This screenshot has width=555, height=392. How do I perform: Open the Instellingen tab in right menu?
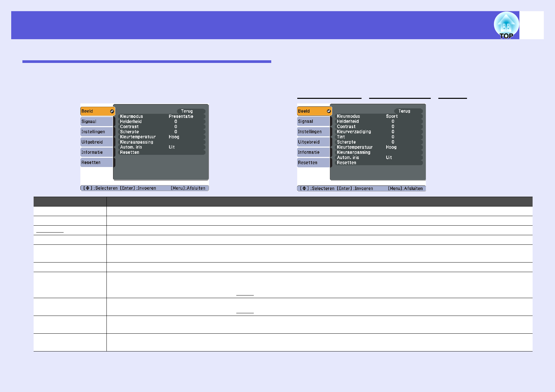click(x=313, y=132)
